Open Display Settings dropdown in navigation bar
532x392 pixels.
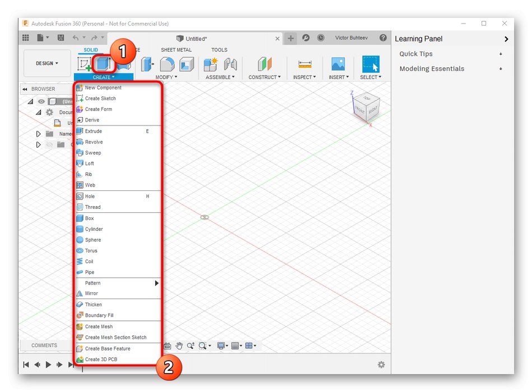click(x=222, y=346)
